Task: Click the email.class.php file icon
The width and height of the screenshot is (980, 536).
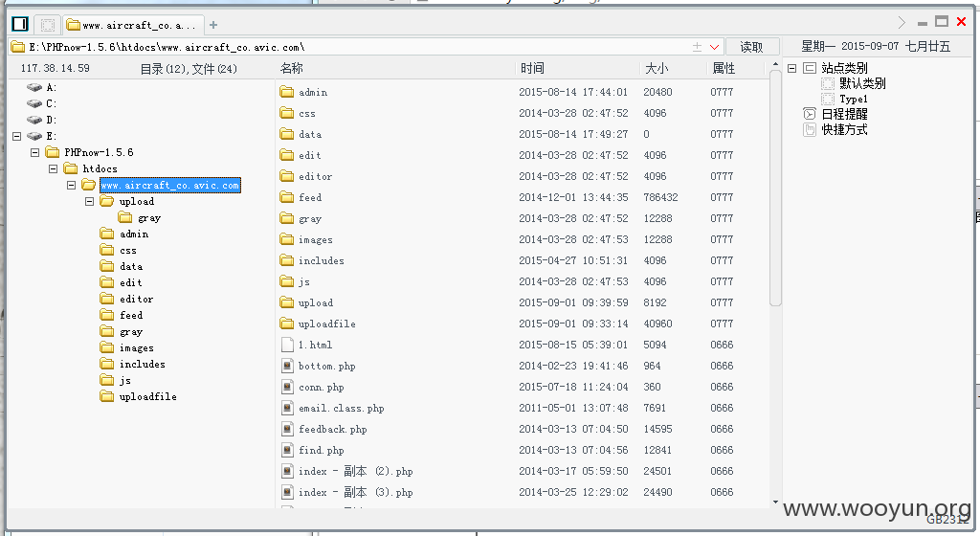Action: coord(287,408)
